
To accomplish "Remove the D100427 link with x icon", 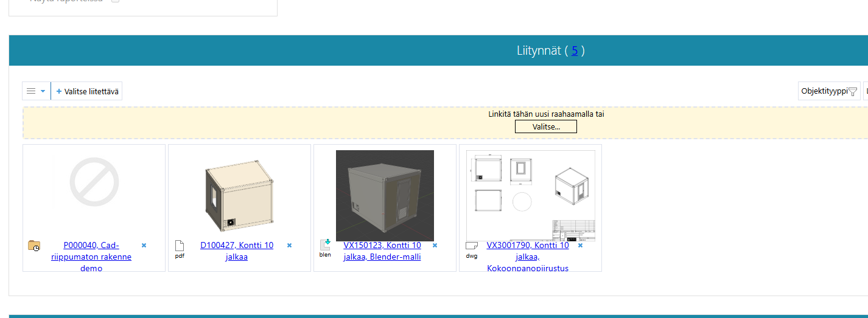I will [290, 246].
